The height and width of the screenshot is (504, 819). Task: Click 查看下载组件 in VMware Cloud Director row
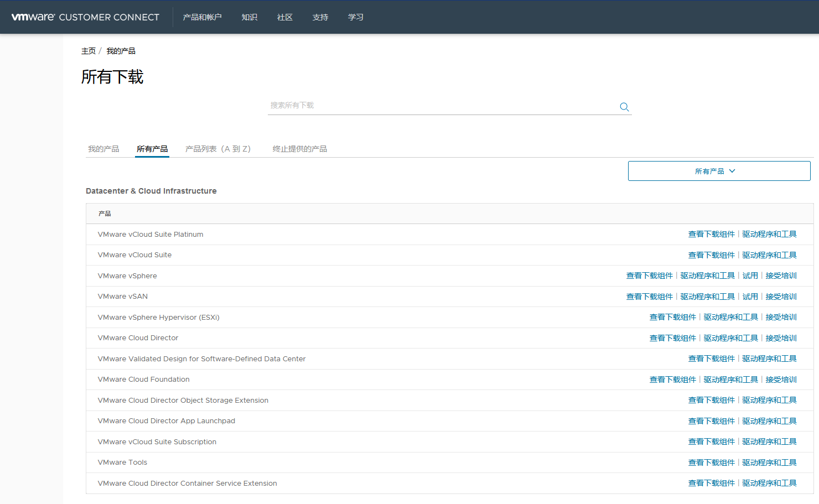tap(672, 338)
